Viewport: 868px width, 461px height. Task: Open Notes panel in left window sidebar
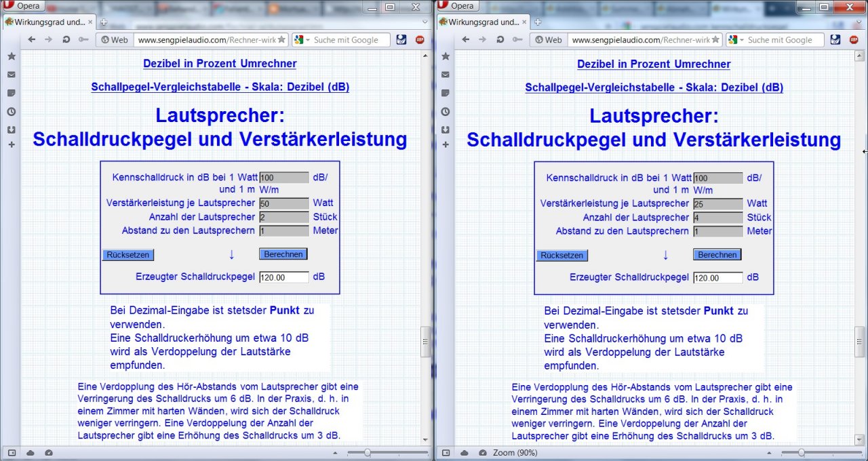11,92
